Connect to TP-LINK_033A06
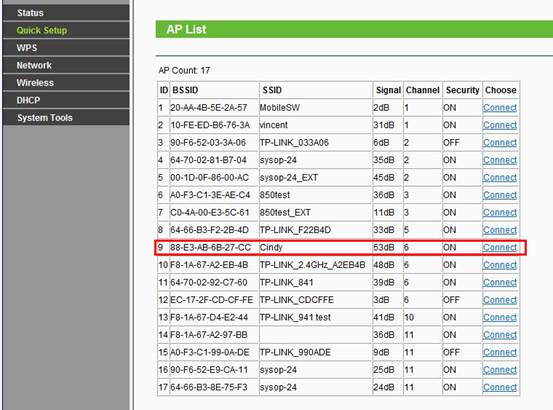553x410 pixels. [500, 142]
